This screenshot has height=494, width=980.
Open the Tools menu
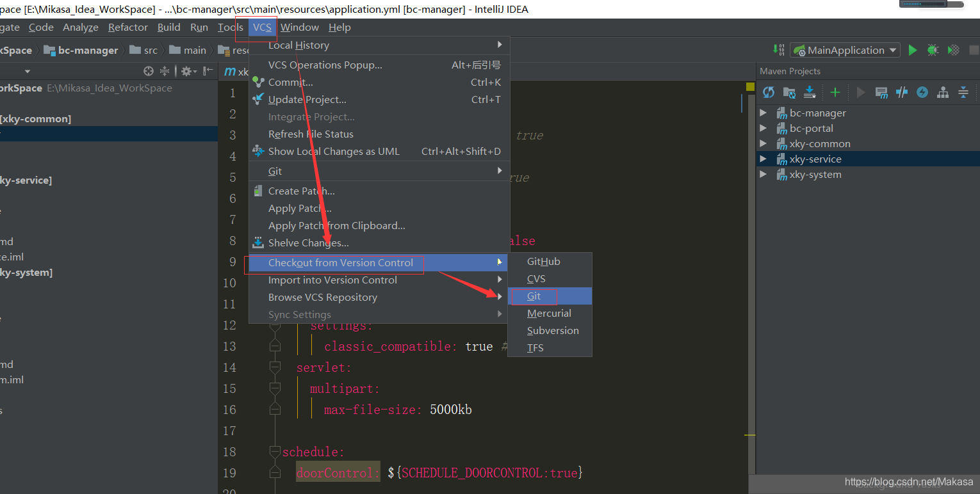point(230,27)
